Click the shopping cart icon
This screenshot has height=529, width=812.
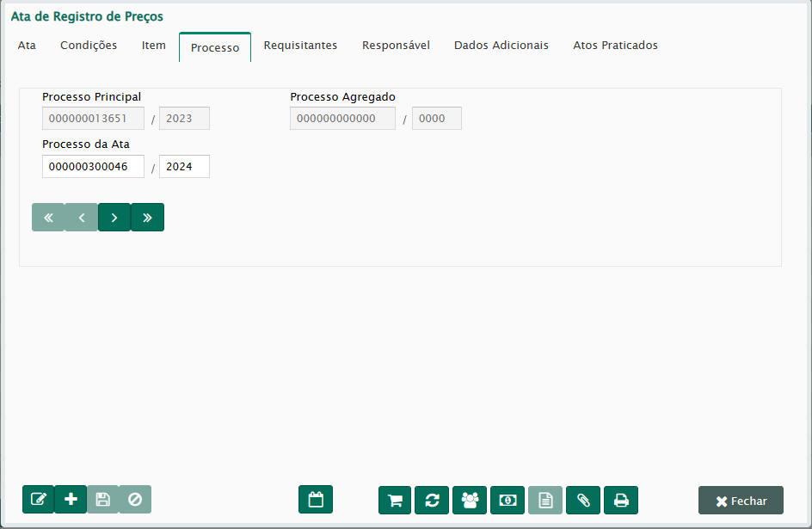[395, 501]
